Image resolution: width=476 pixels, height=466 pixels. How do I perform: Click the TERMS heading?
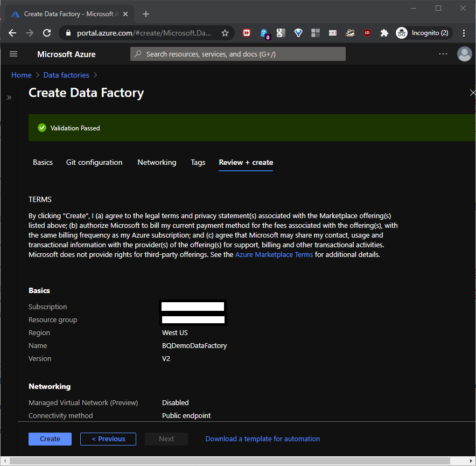[x=40, y=199]
